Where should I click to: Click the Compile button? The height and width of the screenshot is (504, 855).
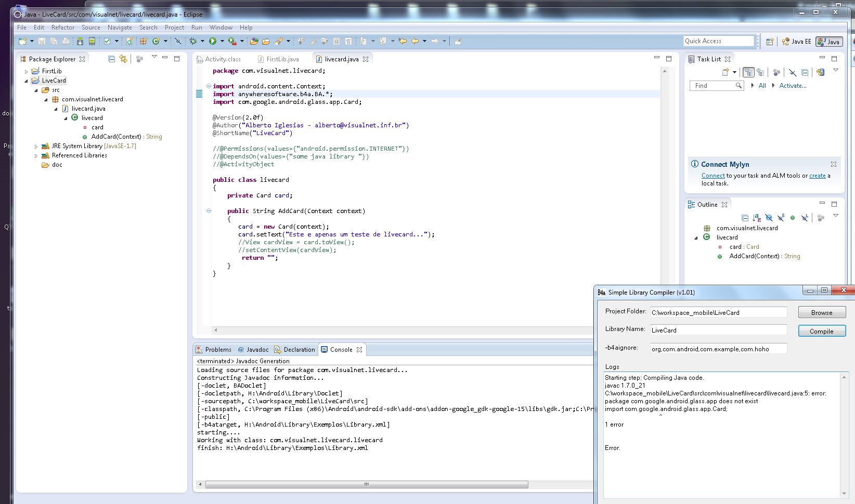821,331
